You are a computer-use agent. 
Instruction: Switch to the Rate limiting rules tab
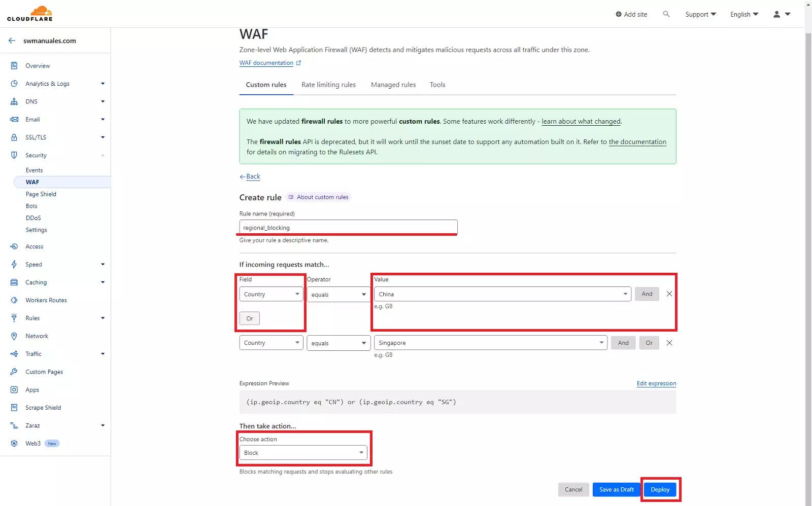click(x=328, y=85)
